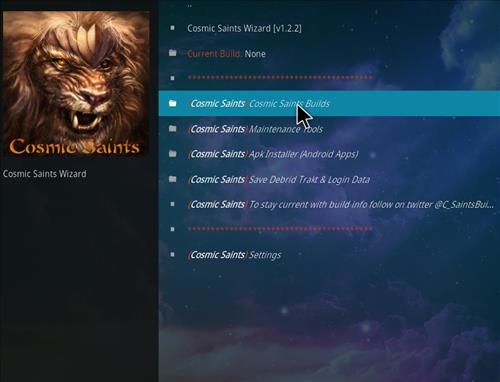Open the Maintenance Tools entry
The height and width of the screenshot is (382, 500).
pyautogui.click(x=329, y=129)
